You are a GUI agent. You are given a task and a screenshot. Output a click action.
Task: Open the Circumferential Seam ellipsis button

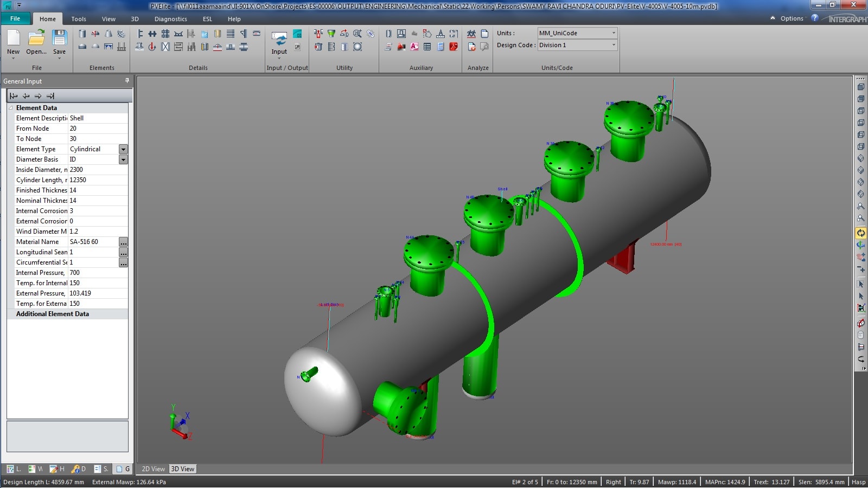(124, 262)
